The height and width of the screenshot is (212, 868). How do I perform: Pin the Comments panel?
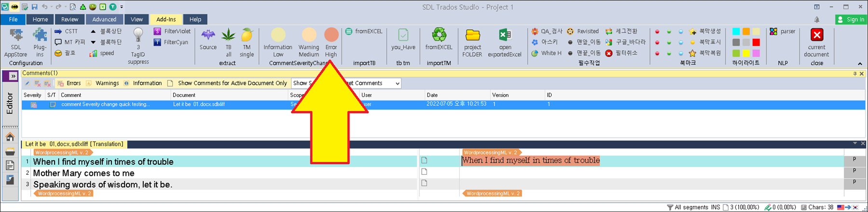(854, 73)
